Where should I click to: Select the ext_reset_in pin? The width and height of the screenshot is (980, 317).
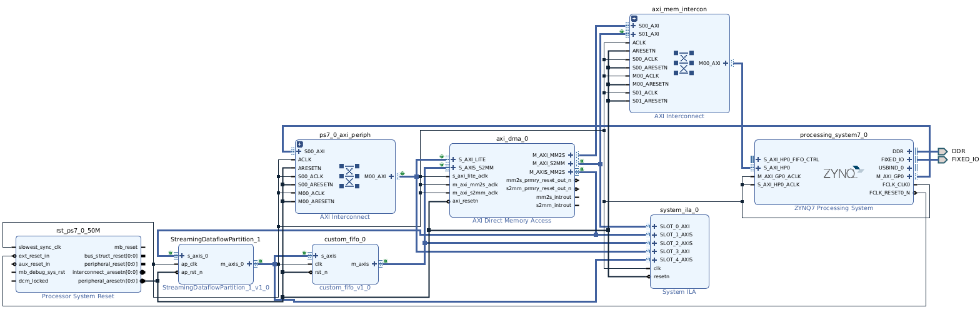pyautogui.click(x=34, y=256)
